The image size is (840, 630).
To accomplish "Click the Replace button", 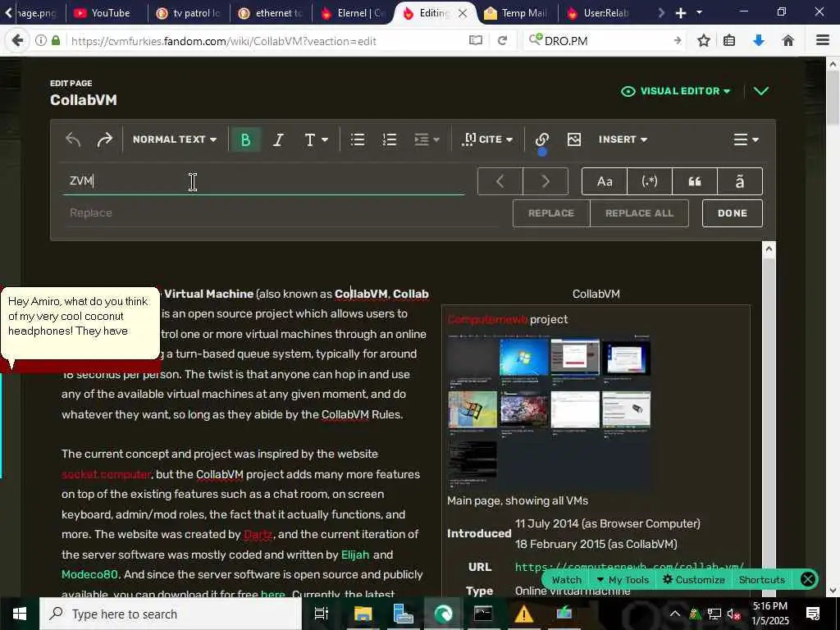I will click(x=550, y=213).
